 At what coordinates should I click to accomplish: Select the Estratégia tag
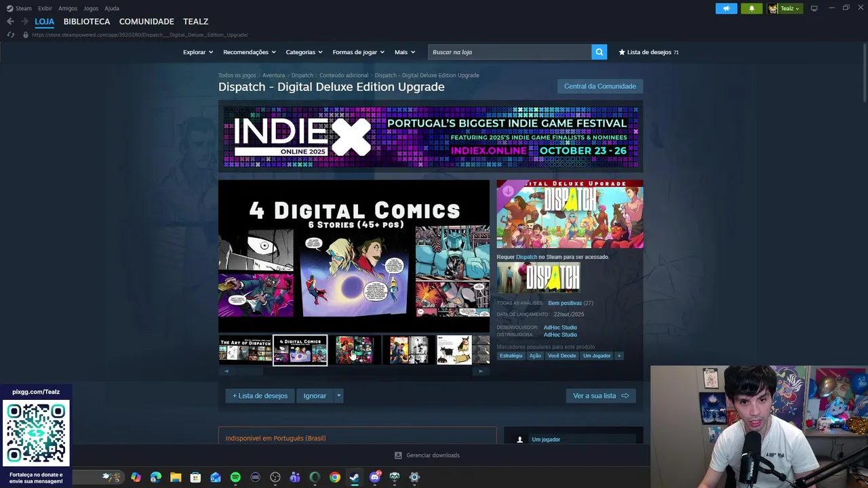coord(511,356)
